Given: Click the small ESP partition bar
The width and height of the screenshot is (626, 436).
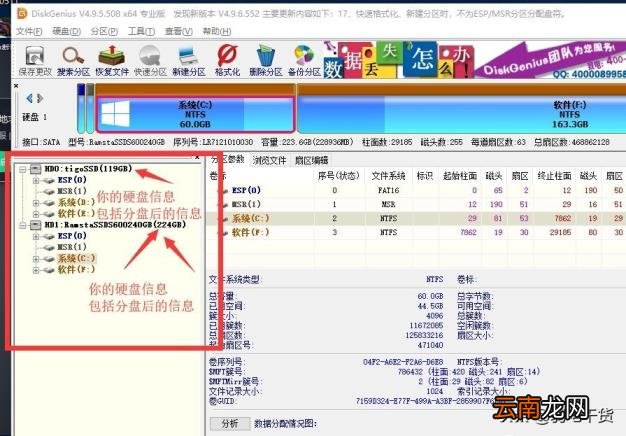Looking at the screenshot, I should click(81, 108).
